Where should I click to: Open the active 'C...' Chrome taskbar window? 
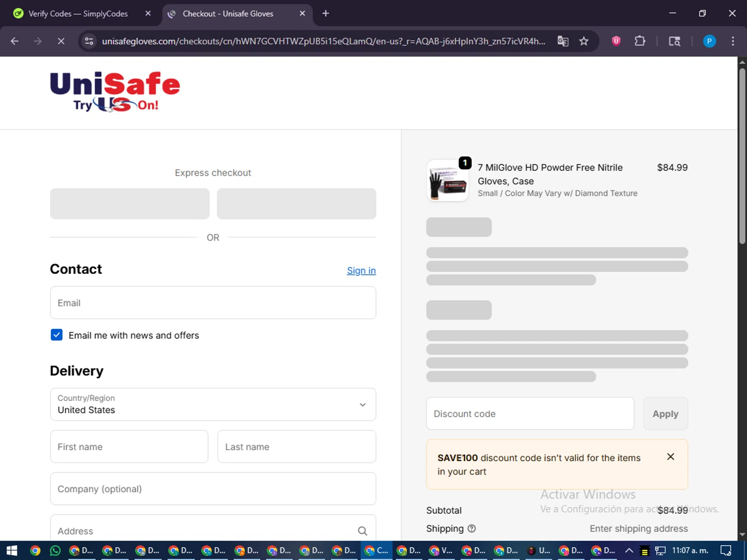click(x=376, y=551)
